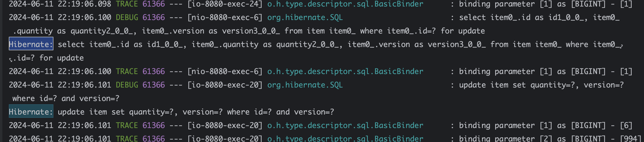The image size is (644, 142).
Task: Click '[nio-8080-exec-6]' on the TRACE line
Action: [x=225, y=71]
